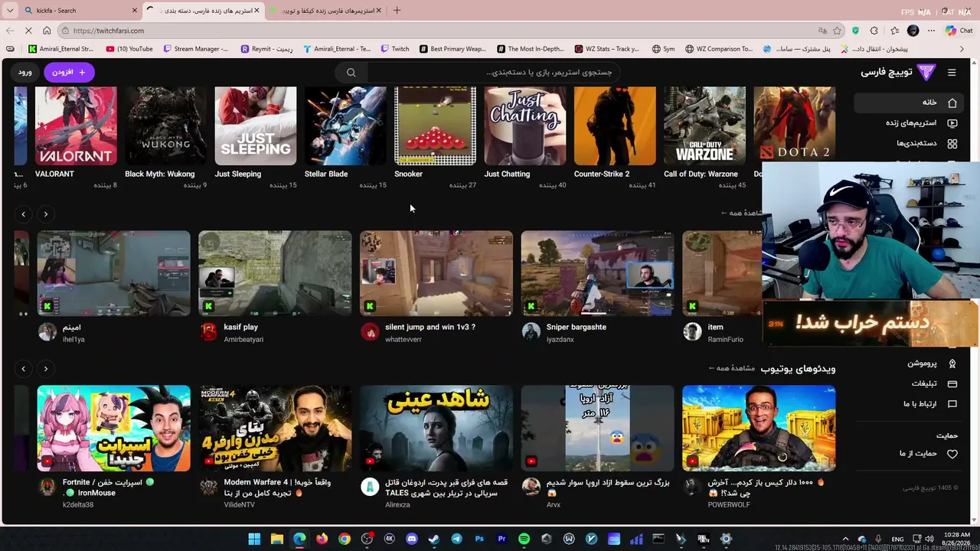980x551 pixels.
Task: Open the Twitch bookmark
Action: click(395, 49)
